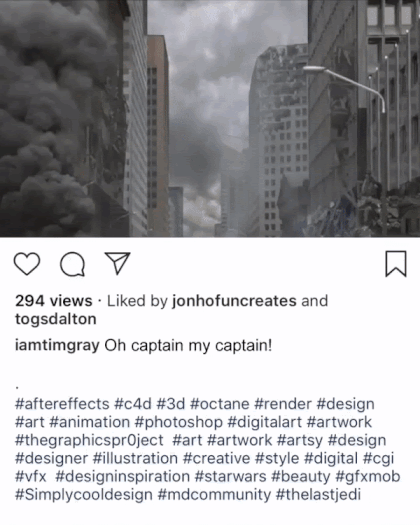Share the post via the paper plane icon
This screenshot has width=420, height=525.
[x=117, y=264]
